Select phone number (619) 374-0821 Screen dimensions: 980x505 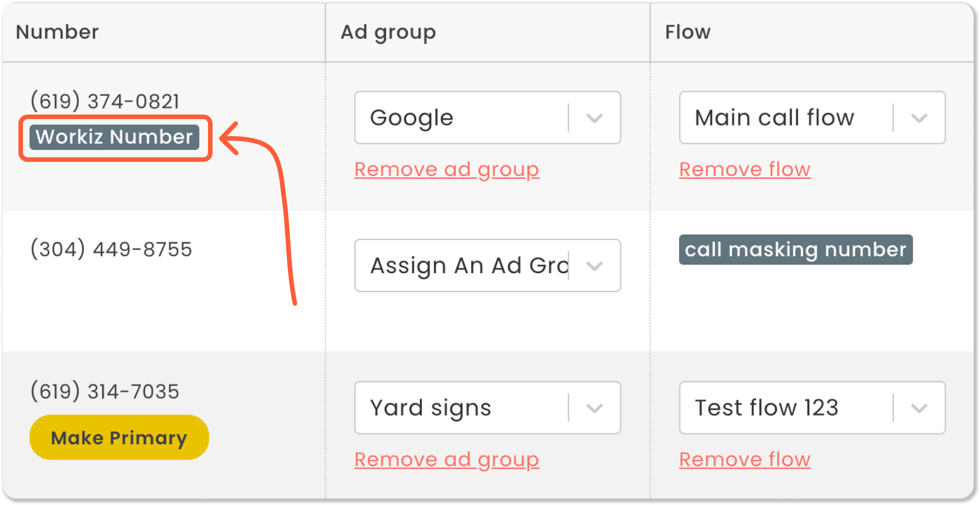[105, 101]
